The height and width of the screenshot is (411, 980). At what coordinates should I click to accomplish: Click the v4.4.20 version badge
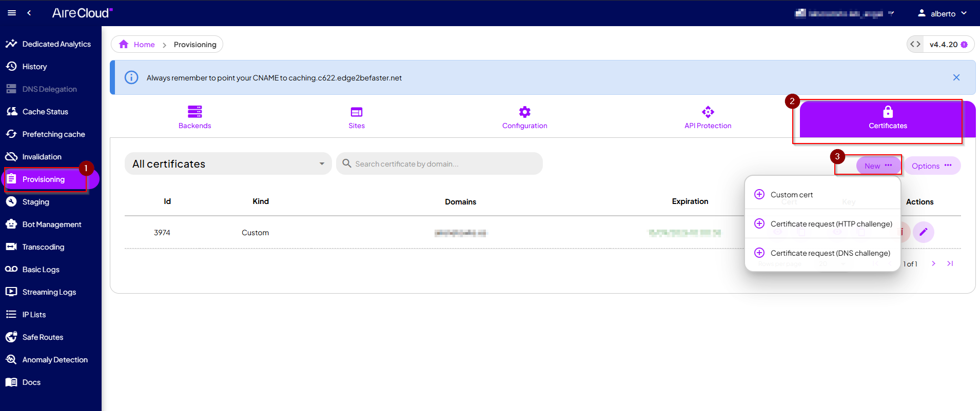coord(948,45)
